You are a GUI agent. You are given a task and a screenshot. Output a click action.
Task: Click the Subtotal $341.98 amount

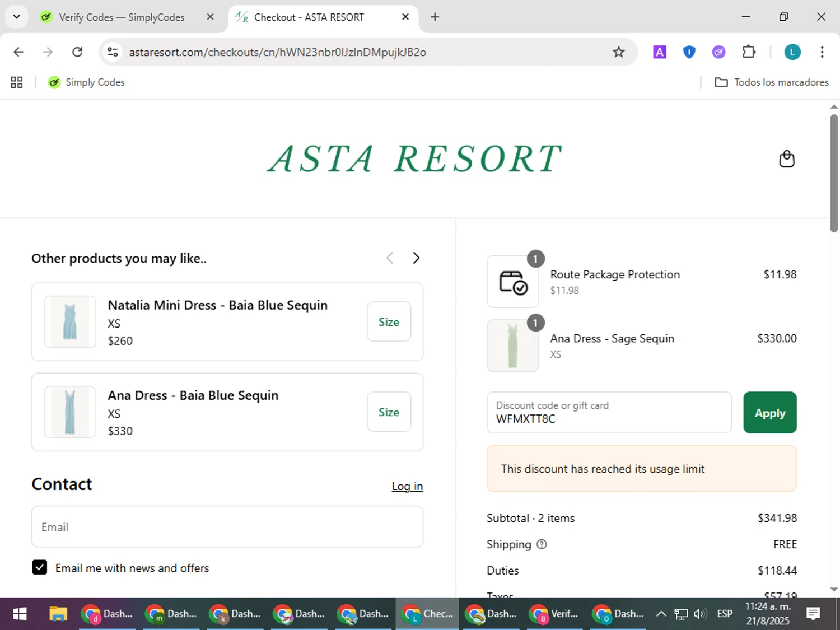[777, 518]
